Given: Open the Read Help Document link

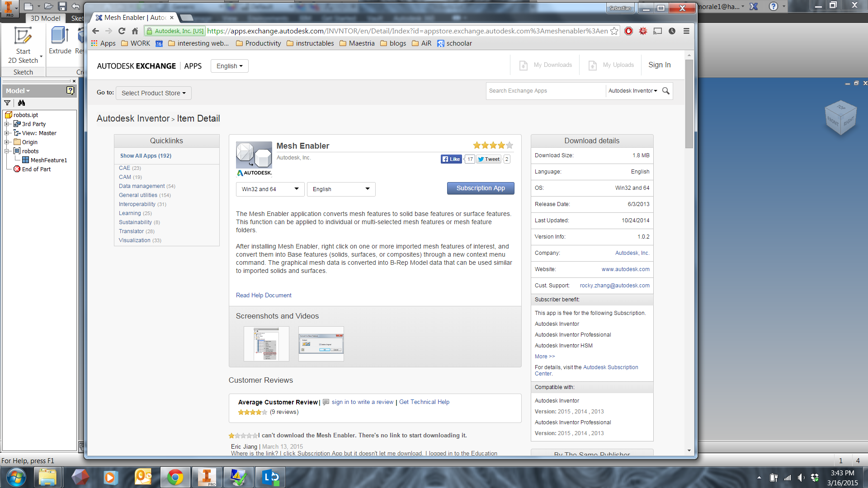Looking at the screenshot, I should (x=264, y=295).
